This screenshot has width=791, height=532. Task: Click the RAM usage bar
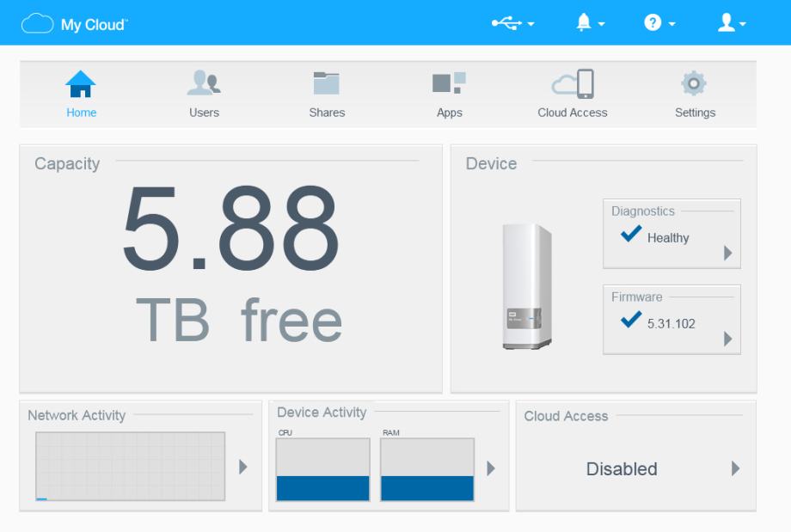tap(427, 469)
